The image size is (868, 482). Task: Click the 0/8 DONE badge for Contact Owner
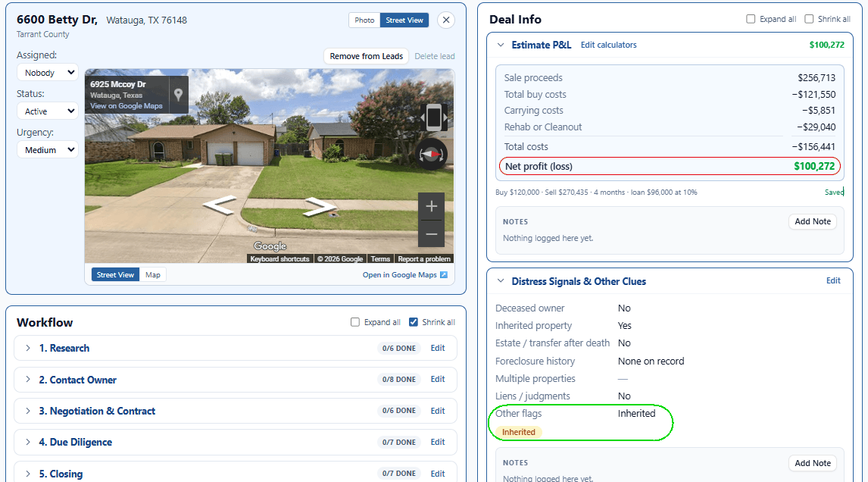[x=399, y=380]
